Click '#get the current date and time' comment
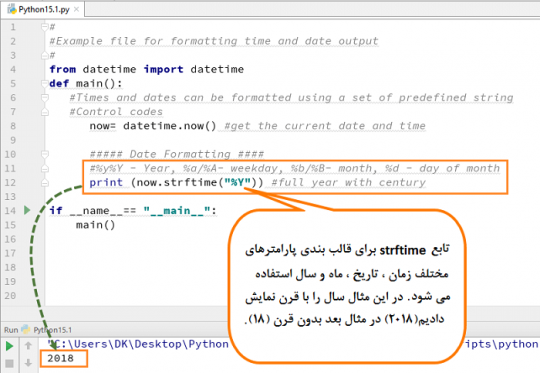540x373 pixels. pos(325,126)
